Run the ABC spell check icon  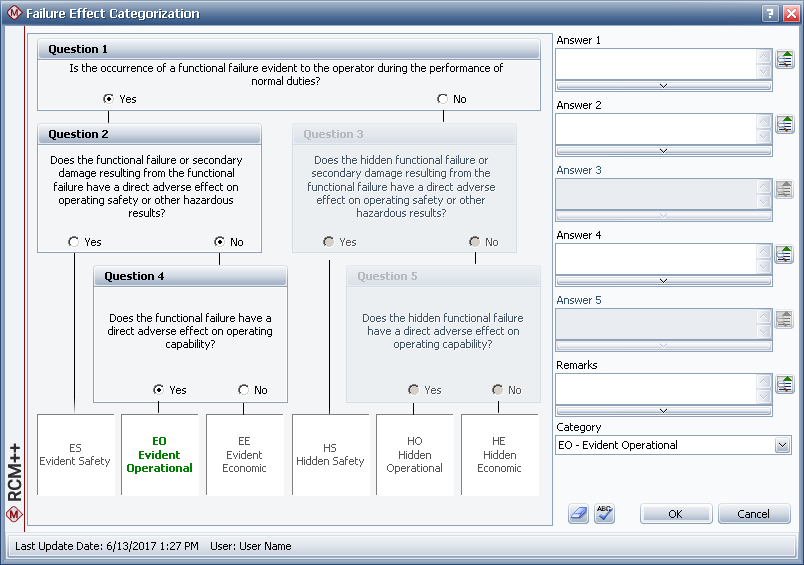point(604,513)
